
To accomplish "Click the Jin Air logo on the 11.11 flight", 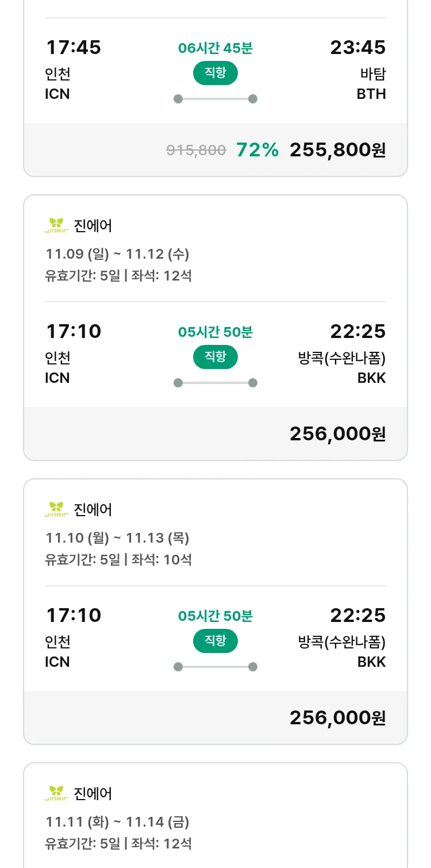I will [x=56, y=793].
